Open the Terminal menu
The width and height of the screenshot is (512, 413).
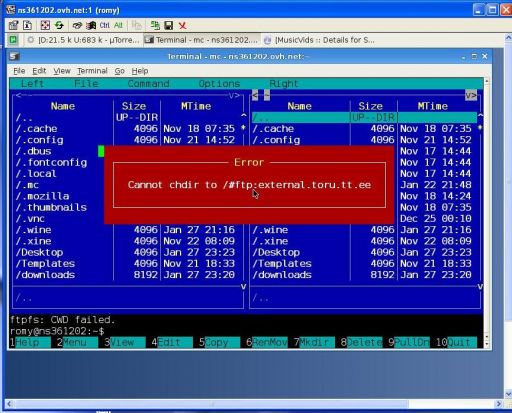tap(92, 71)
